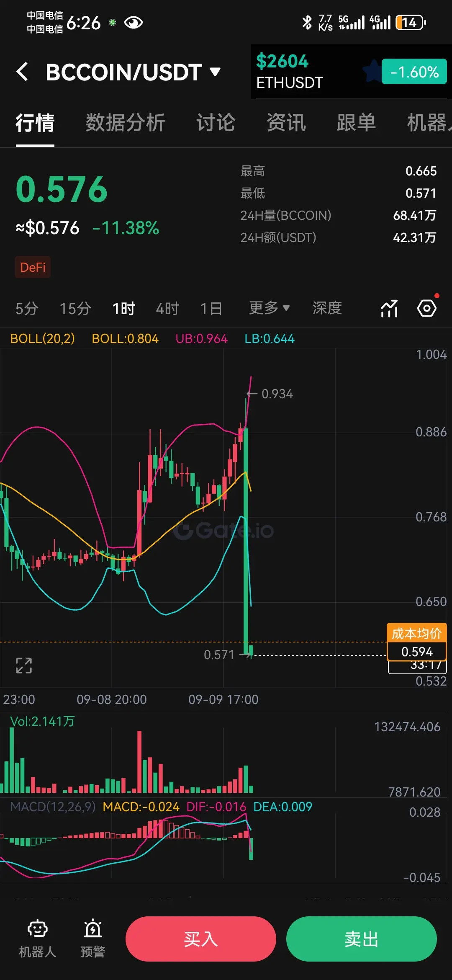Tap the -11.38% change value

click(126, 228)
